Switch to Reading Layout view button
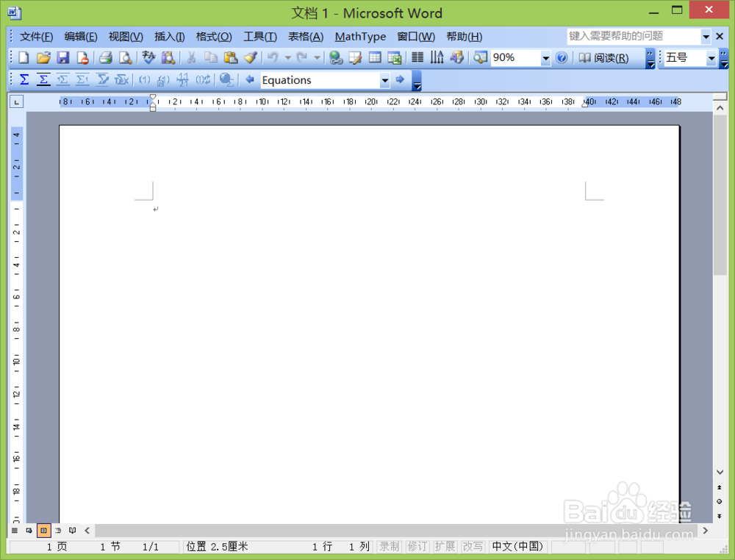Viewport: 735px width, 560px height. [72, 531]
